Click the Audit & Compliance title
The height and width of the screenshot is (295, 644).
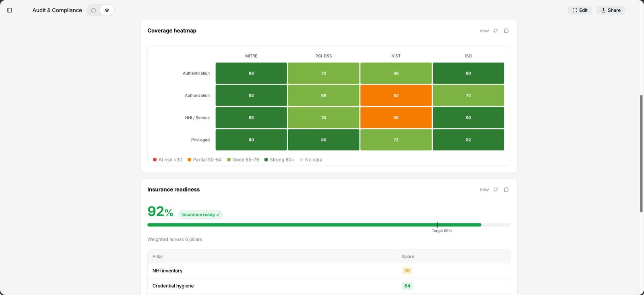pyautogui.click(x=57, y=10)
